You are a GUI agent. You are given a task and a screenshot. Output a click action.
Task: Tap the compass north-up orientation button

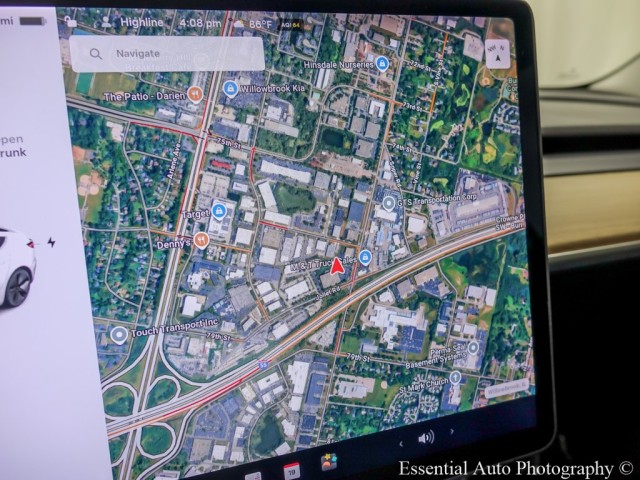[x=498, y=54]
